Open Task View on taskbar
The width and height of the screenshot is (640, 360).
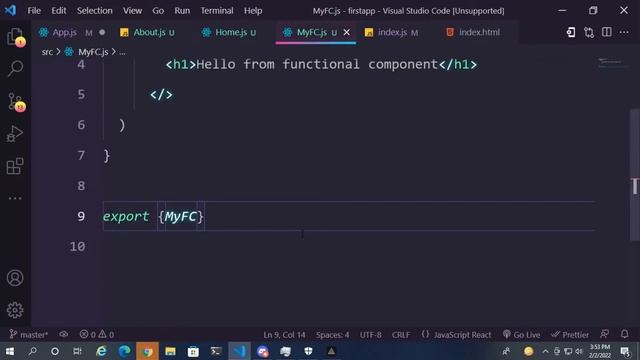coord(77,351)
